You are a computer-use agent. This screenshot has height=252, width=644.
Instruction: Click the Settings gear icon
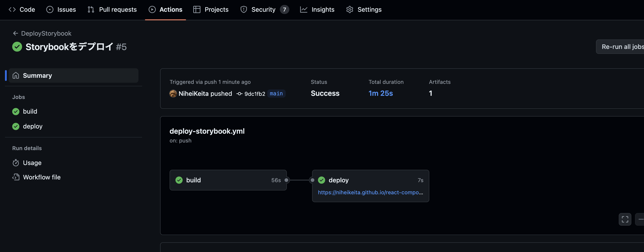click(x=350, y=9)
